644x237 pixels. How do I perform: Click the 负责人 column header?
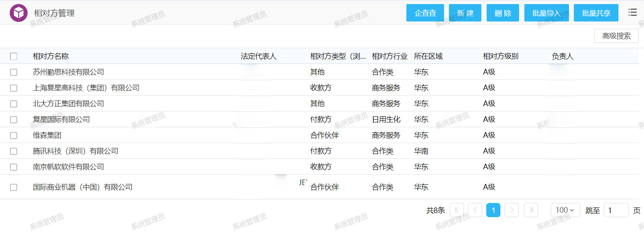click(562, 56)
